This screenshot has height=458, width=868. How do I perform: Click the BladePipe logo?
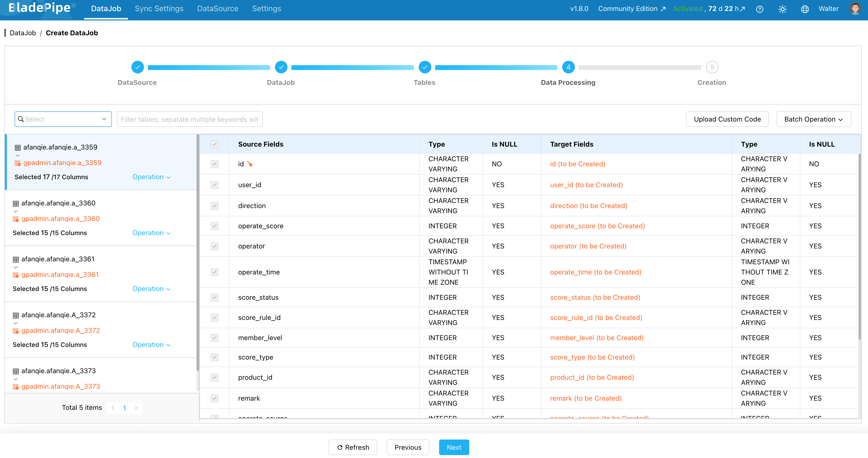39,8
